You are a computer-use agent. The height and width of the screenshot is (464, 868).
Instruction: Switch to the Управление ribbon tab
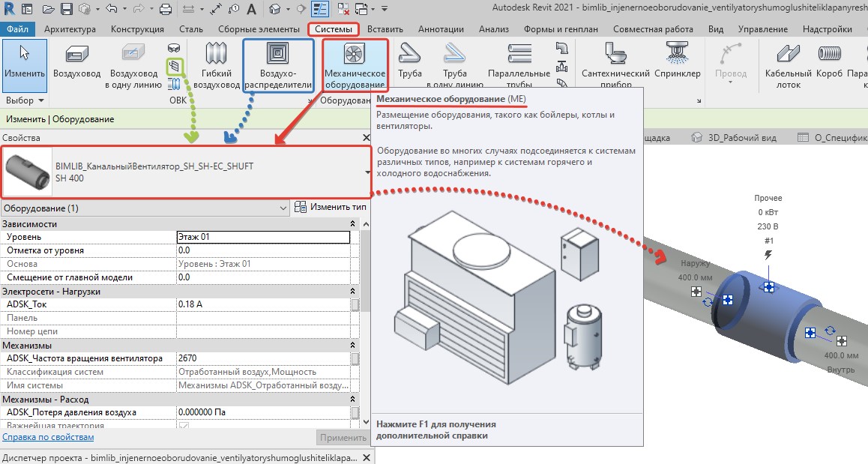tap(763, 28)
